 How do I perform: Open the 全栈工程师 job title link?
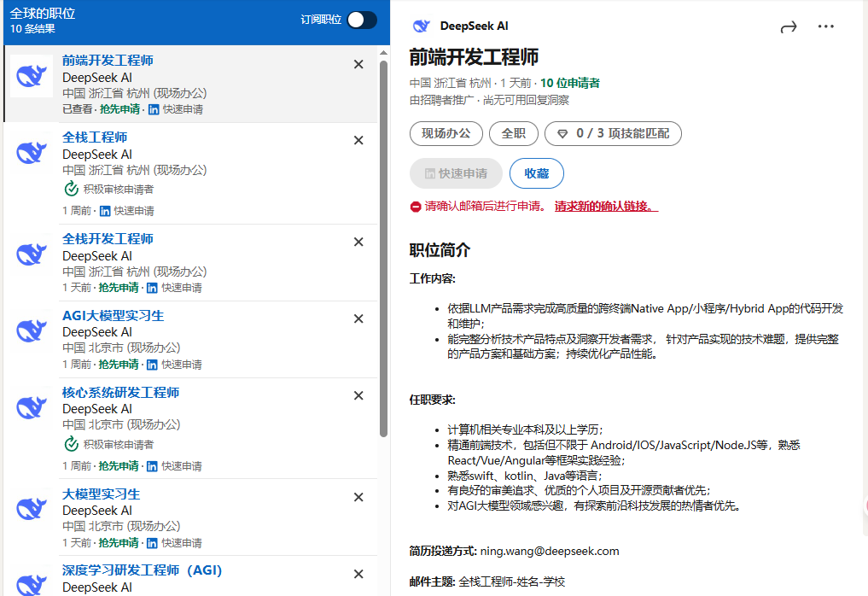pyautogui.click(x=95, y=137)
